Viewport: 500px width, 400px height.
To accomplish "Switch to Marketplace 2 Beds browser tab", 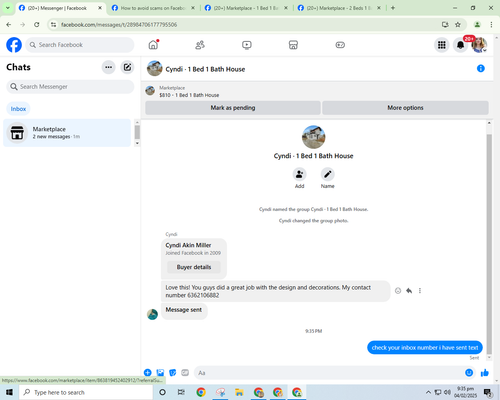I will pos(339,8).
